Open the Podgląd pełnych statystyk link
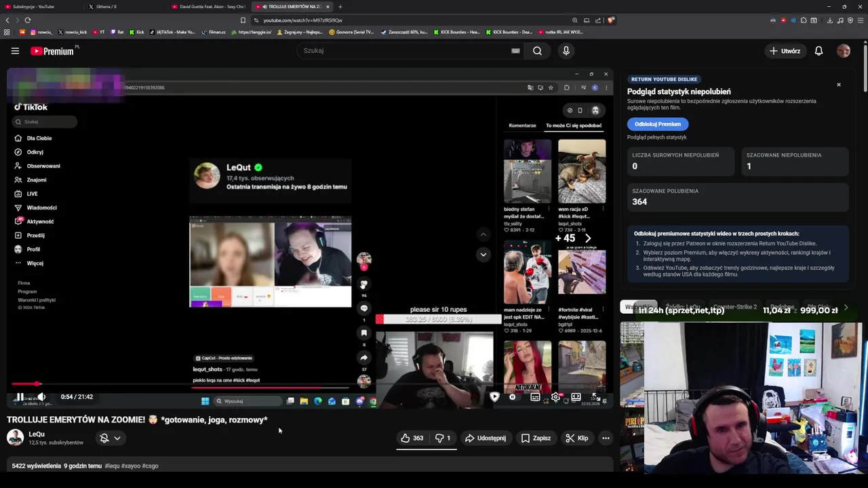 [x=656, y=137]
